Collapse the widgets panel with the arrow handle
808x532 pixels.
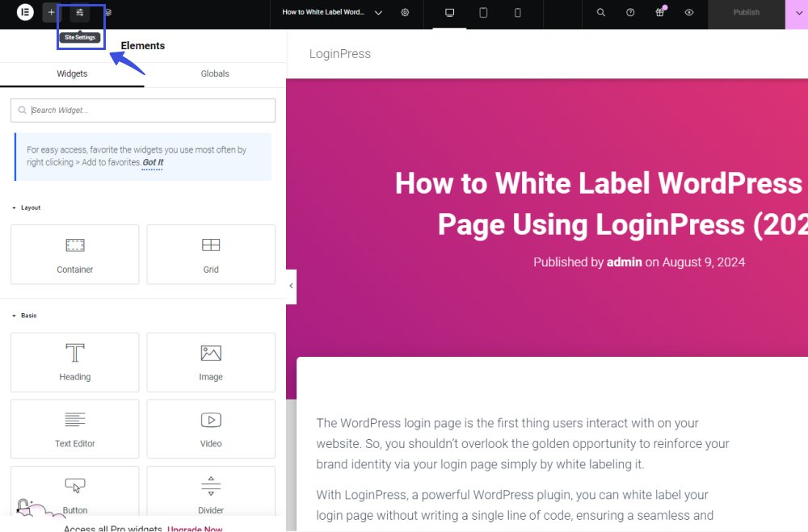pos(291,287)
